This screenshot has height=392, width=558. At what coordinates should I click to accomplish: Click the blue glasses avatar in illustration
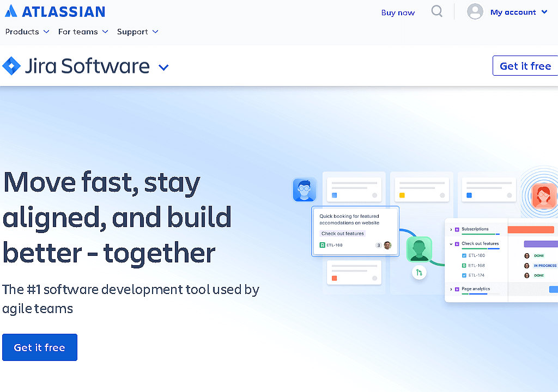(x=304, y=189)
